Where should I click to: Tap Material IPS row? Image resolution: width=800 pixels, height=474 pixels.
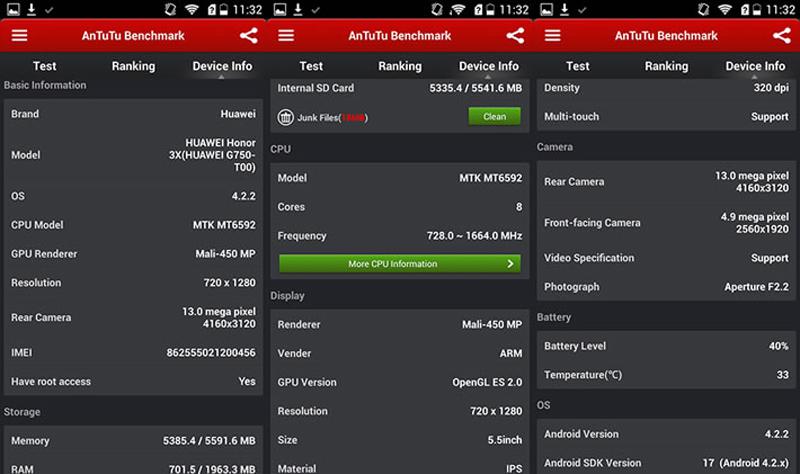(x=400, y=468)
